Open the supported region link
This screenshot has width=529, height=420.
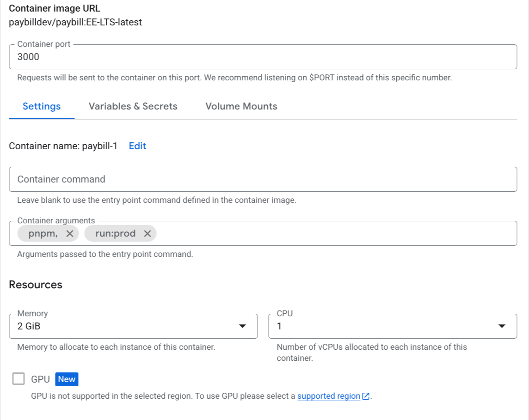pyautogui.click(x=329, y=396)
